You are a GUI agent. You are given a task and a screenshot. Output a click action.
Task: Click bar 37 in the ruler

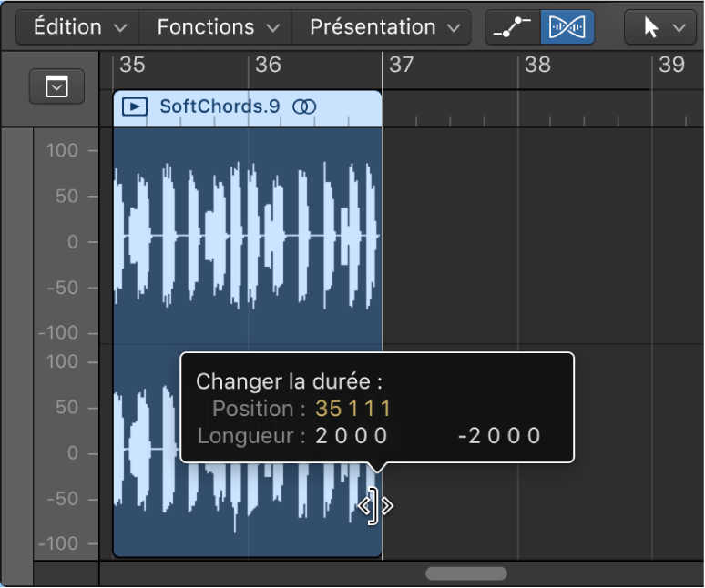pos(401,65)
